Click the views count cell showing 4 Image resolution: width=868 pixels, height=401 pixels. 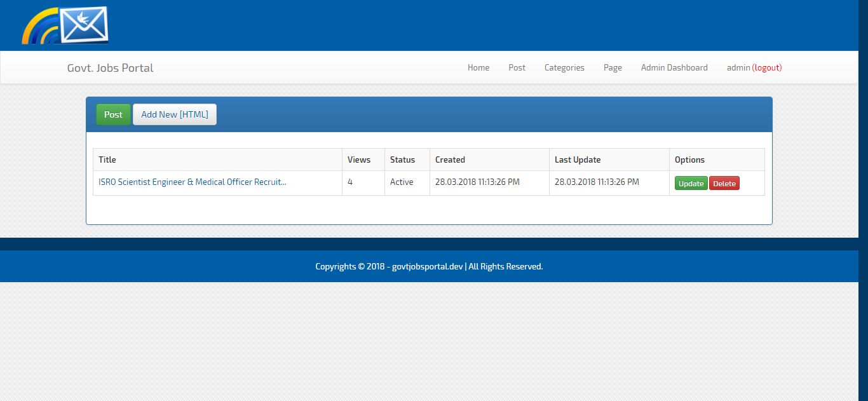point(363,182)
